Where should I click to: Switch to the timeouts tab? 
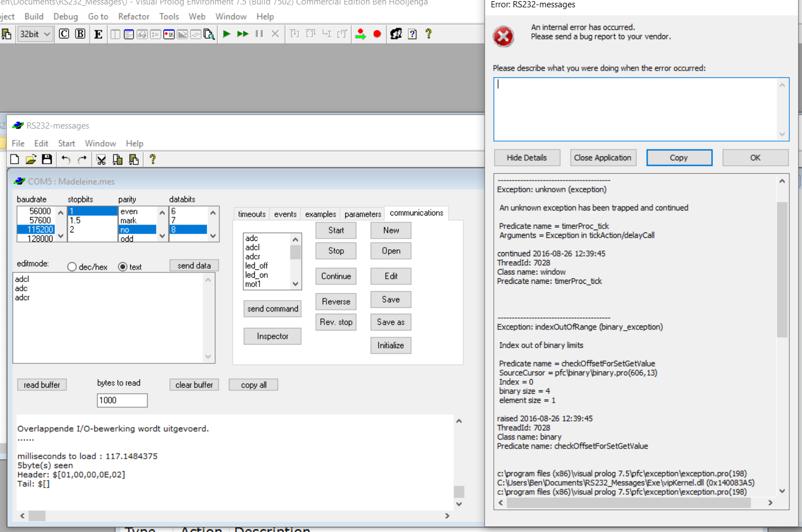[x=252, y=214]
